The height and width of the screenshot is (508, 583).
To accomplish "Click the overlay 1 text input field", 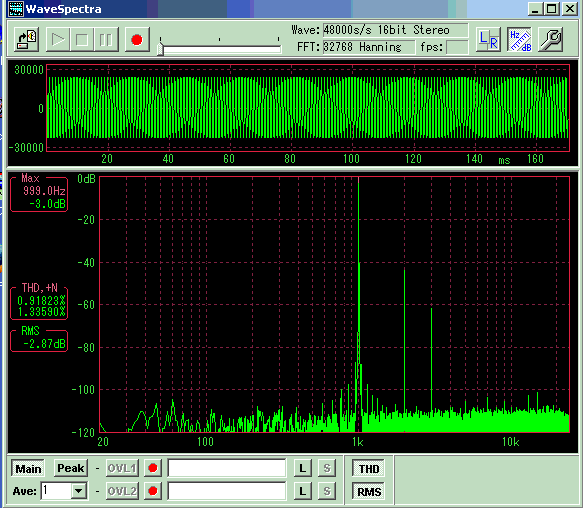I will [227, 468].
